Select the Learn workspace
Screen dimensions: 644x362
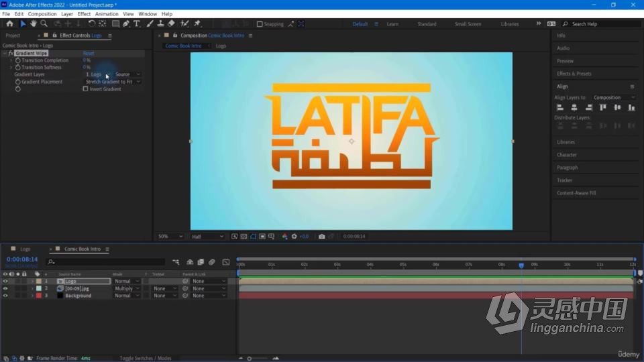coord(392,24)
